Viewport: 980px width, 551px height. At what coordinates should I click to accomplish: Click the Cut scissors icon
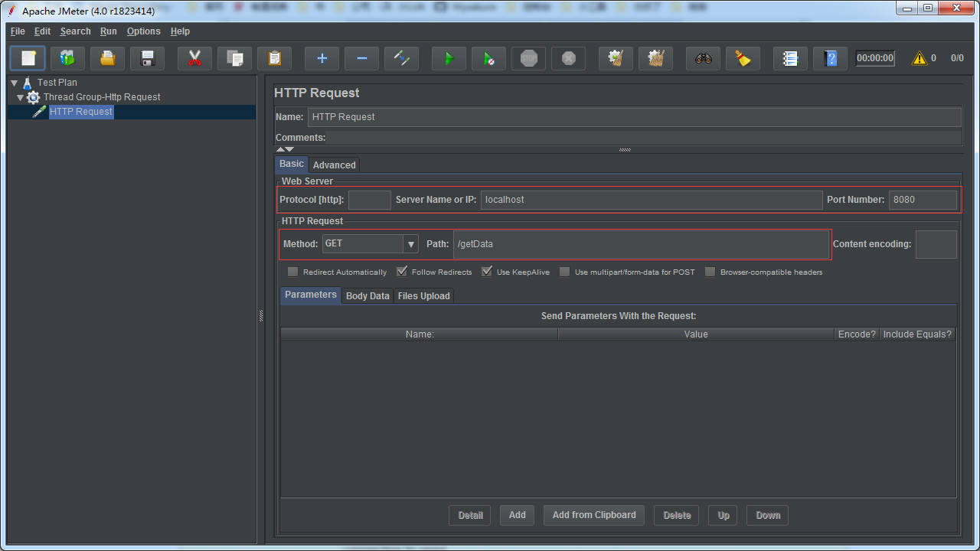pos(194,58)
